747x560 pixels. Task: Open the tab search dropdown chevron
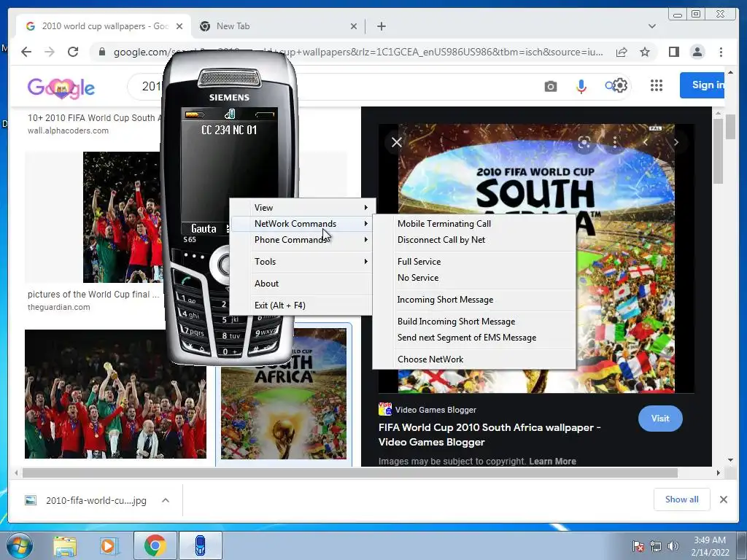tap(651, 26)
